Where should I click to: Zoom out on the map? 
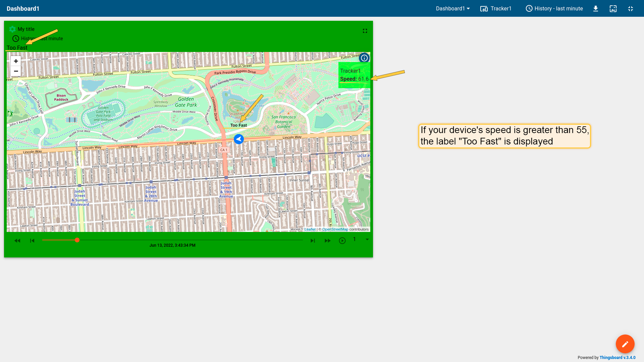point(16,71)
